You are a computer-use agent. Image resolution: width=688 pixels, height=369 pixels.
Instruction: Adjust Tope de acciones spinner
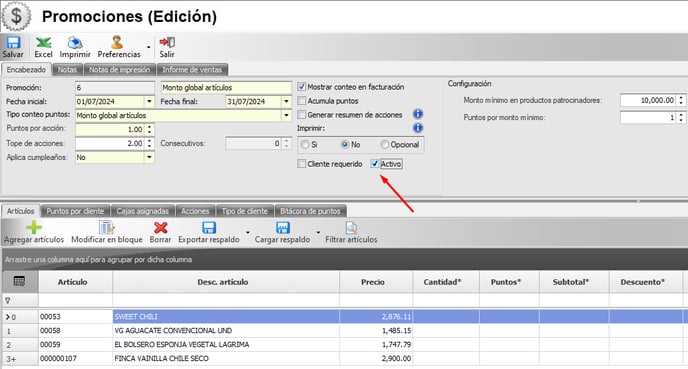[149, 143]
